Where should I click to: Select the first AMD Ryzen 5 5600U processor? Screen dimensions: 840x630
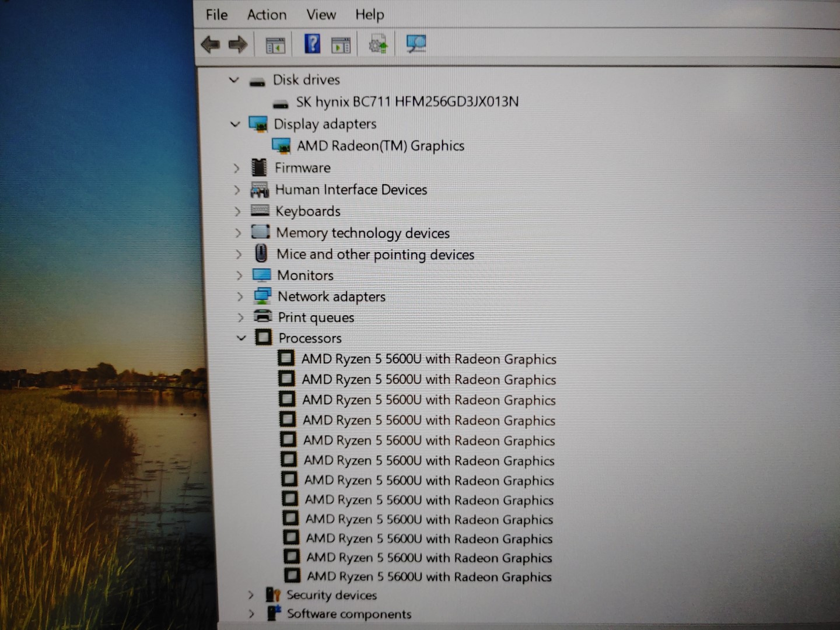coord(428,359)
